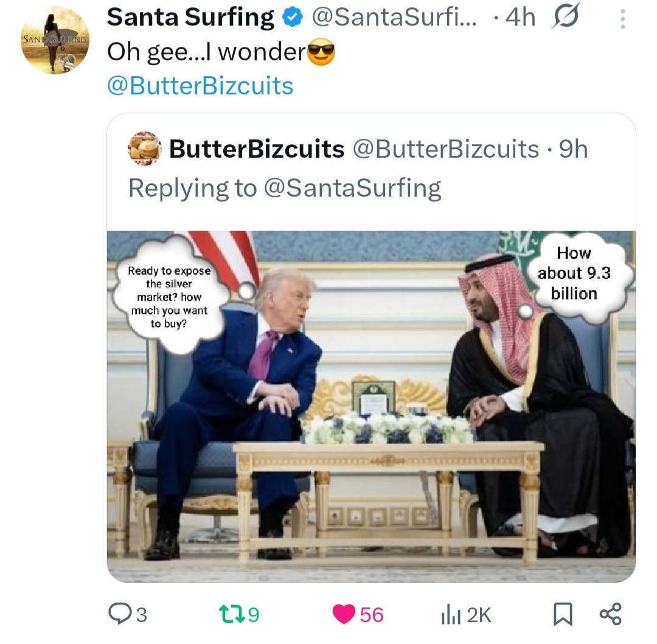Click the 9h quoted post timestamp
657x644 pixels.
click(573, 149)
